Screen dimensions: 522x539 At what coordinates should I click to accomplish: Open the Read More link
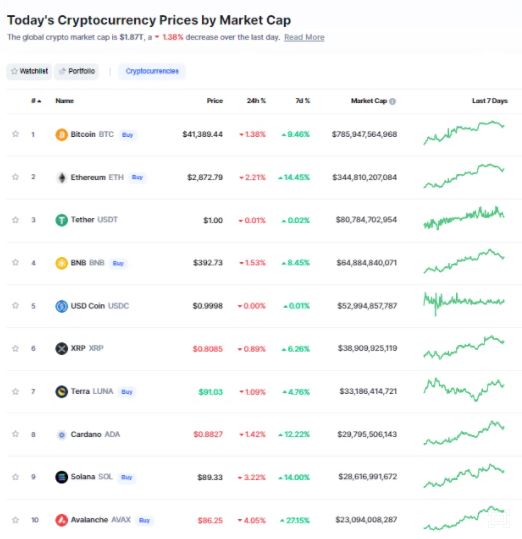click(x=304, y=37)
